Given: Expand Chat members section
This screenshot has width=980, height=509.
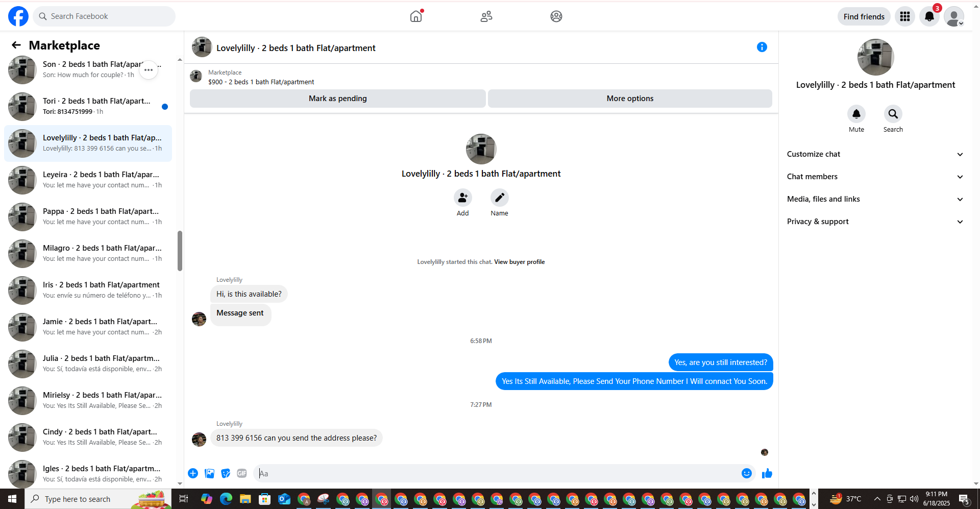Looking at the screenshot, I should point(875,177).
